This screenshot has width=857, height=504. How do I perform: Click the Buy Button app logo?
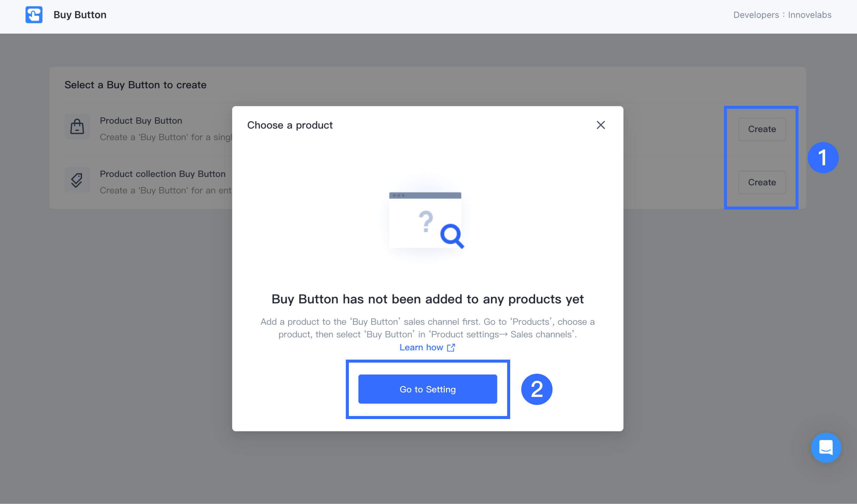[x=34, y=15]
